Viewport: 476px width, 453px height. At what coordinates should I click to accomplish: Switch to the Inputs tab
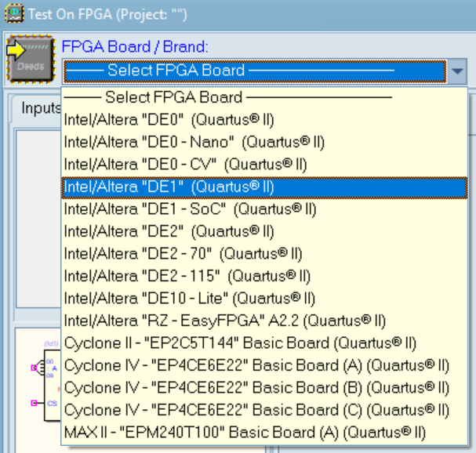[38, 108]
